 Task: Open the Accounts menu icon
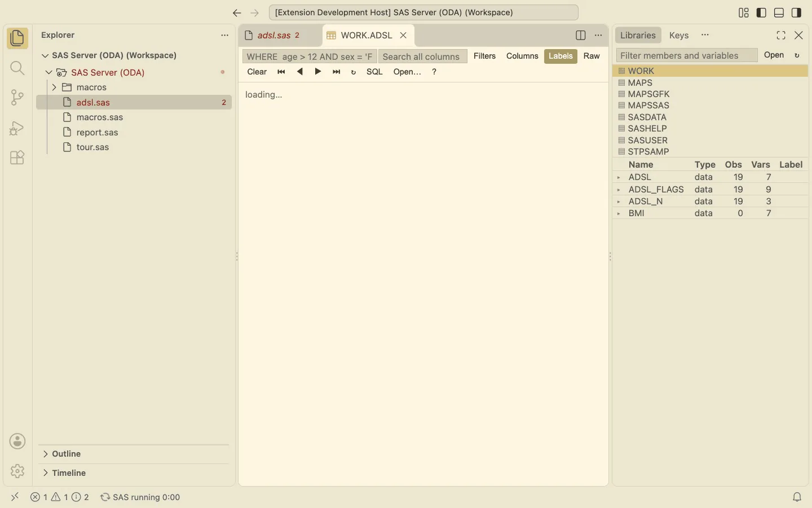17,441
